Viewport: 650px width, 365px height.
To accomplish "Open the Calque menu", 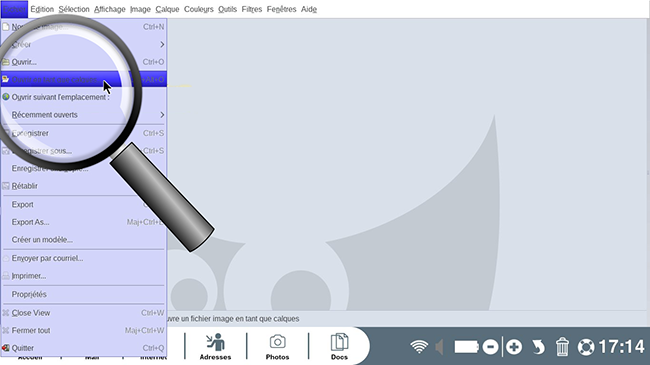I will [167, 9].
